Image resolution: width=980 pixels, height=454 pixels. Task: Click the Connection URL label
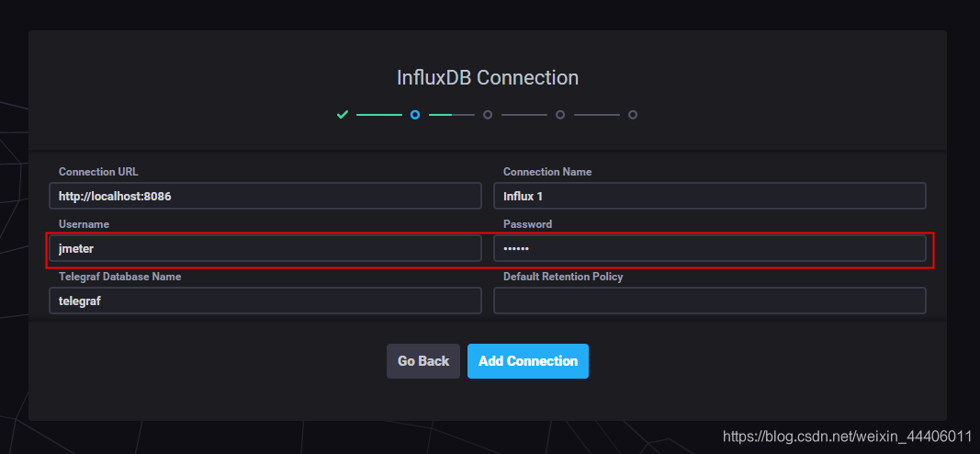pyautogui.click(x=99, y=171)
